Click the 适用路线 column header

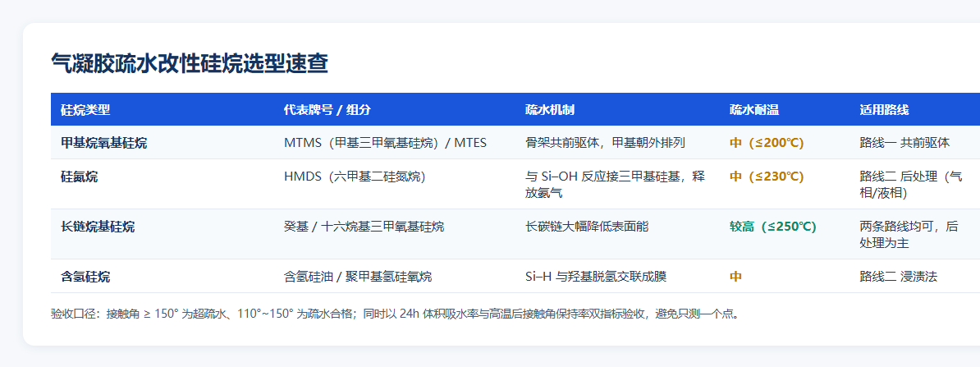[x=884, y=110]
